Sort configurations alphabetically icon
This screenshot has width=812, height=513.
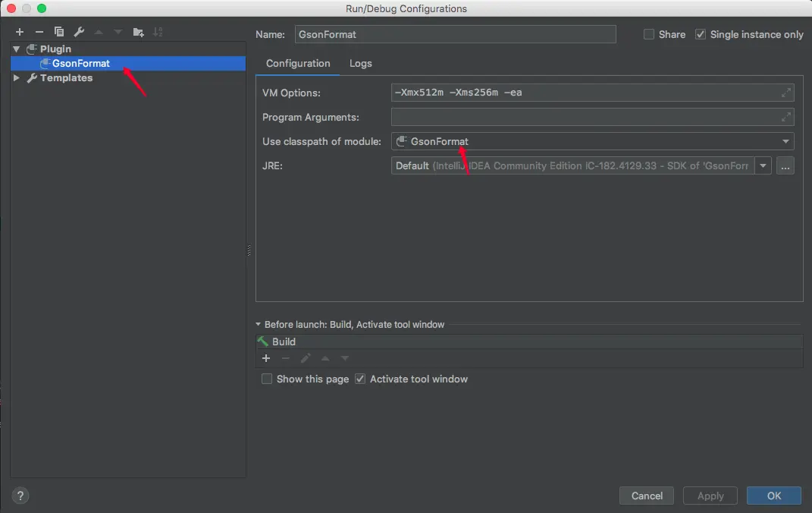[x=158, y=32]
